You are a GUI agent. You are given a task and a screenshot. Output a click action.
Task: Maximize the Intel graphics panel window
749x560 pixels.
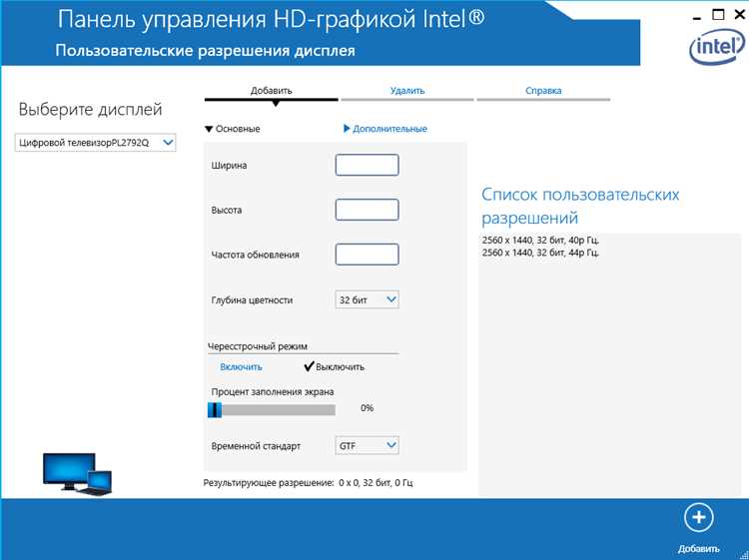click(x=718, y=15)
